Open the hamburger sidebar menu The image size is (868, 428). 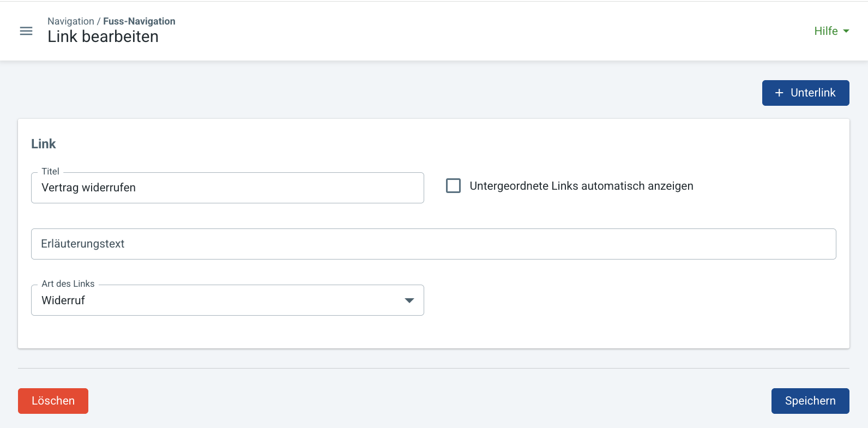(26, 31)
